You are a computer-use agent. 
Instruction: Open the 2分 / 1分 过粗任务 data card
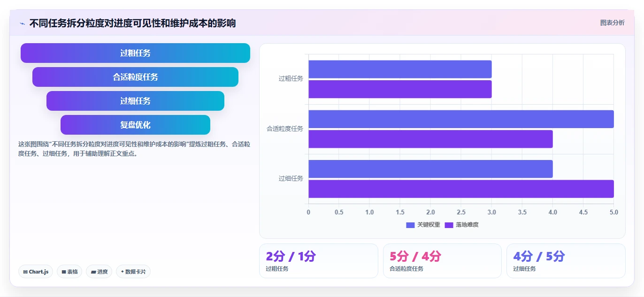(x=318, y=261)
